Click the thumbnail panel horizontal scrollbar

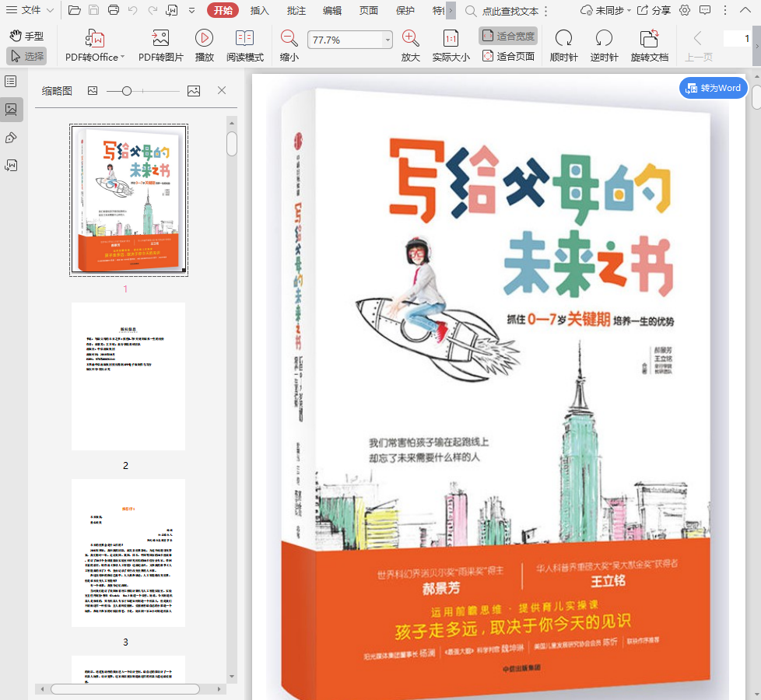pyautogui.click(x=125, y=689)
